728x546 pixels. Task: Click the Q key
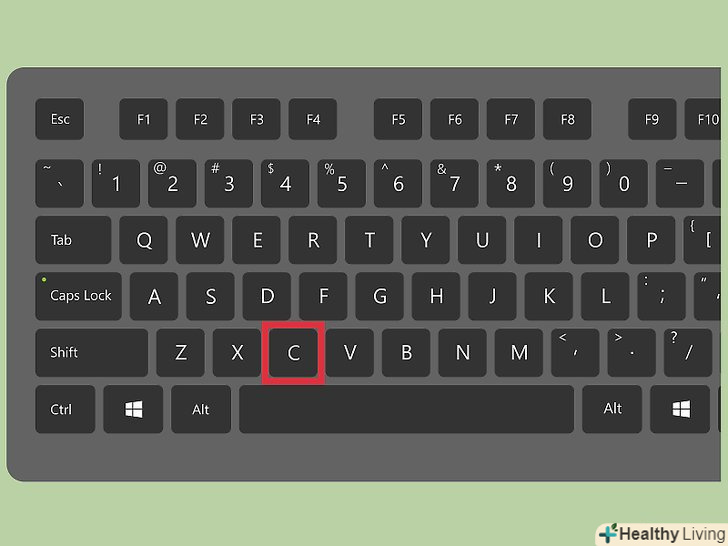coord(143,240)
